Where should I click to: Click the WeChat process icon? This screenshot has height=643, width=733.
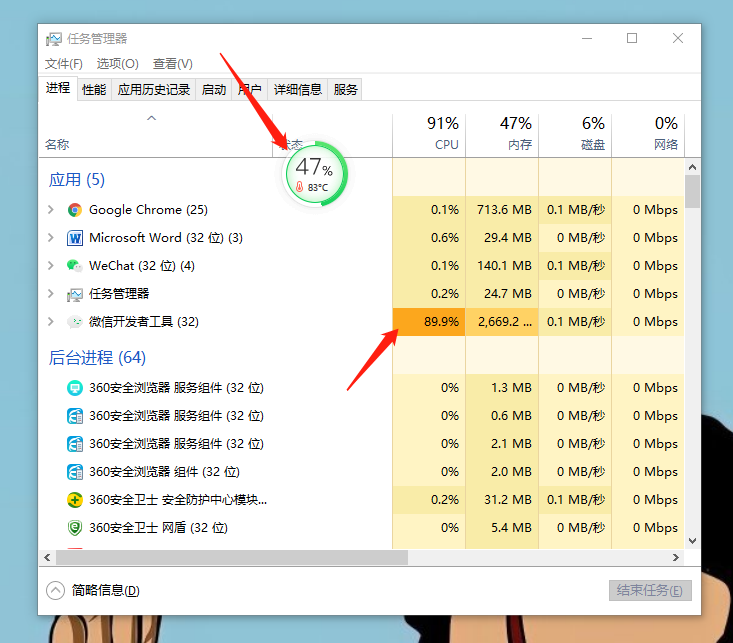75,266
